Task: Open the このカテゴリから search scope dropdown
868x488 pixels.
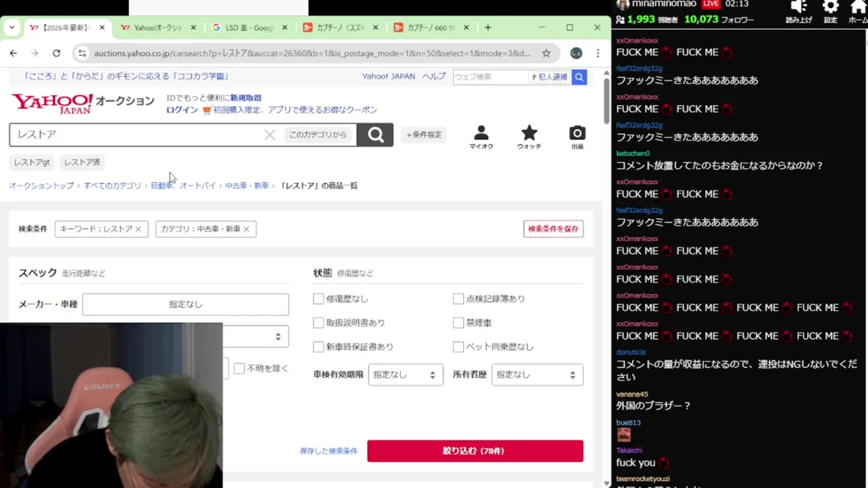Action: coord(317,135)
